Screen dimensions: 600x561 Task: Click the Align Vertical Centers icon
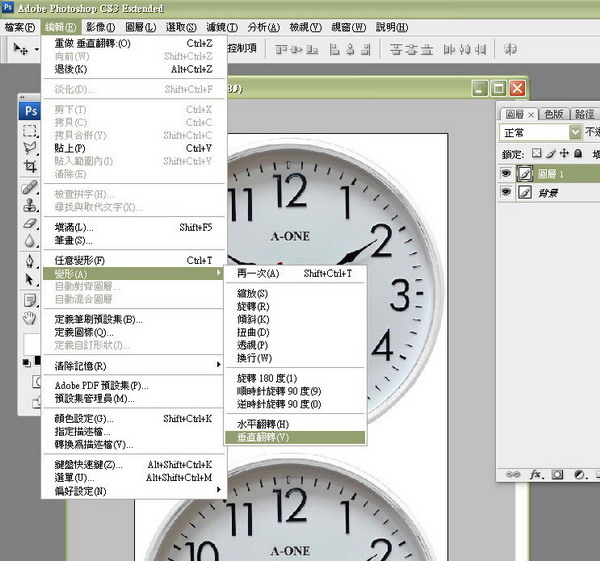(297, 49)
